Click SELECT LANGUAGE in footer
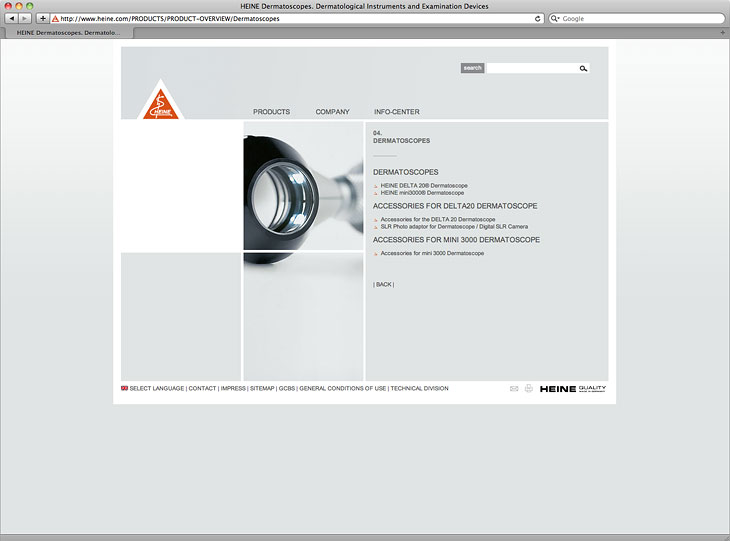Image resolution: width=730 pixels, height=541 pixels. tap(156, 388)
